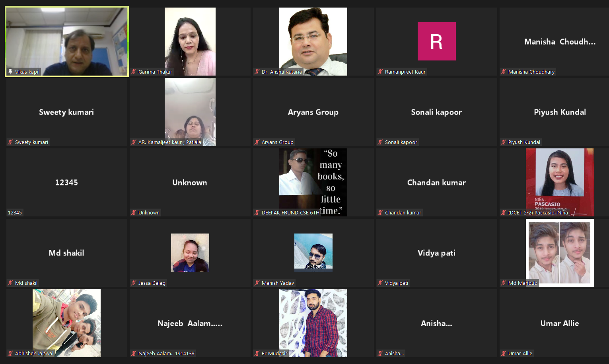Click the Er Mudasir name label
The height and width of the screenshot is (364, 609).
pyautogui.click(x=274, y=354)
